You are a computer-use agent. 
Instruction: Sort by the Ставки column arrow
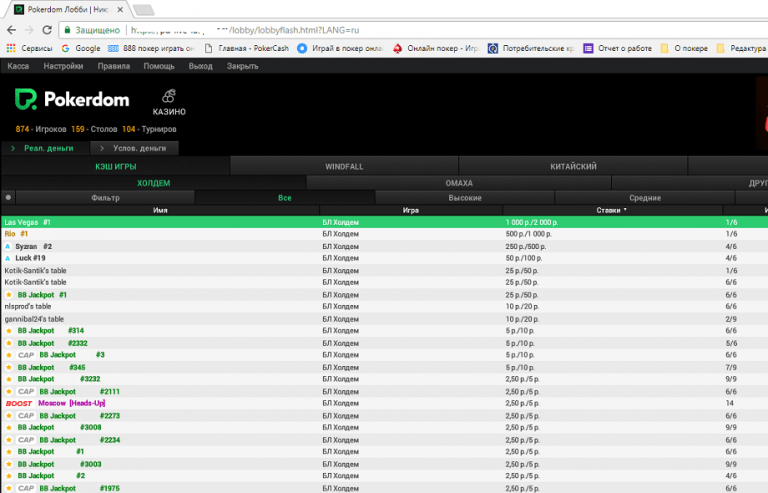coord(625,210)
